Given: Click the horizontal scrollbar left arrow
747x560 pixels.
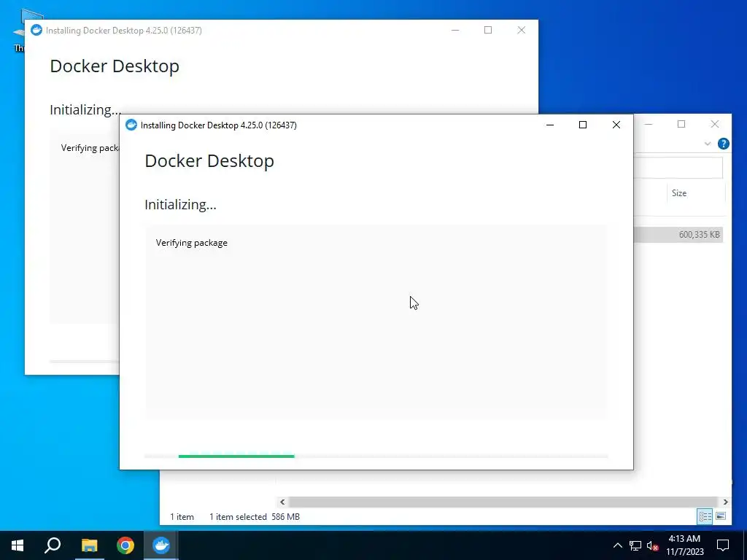Looking at the screenshot, I should coord(282,502).
